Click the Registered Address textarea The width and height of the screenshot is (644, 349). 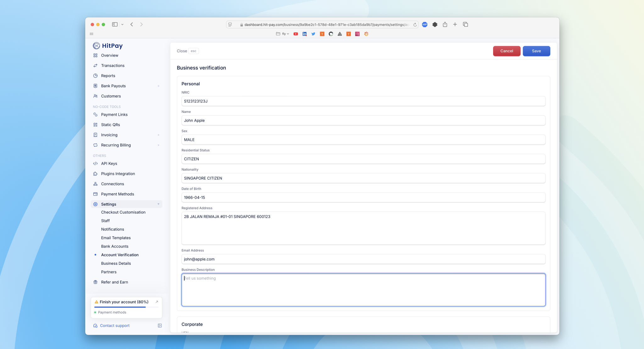[363, 228]
